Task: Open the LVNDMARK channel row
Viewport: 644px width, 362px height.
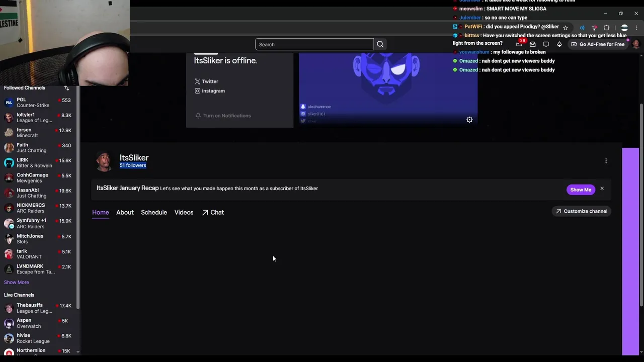Action: pos(39,269)
